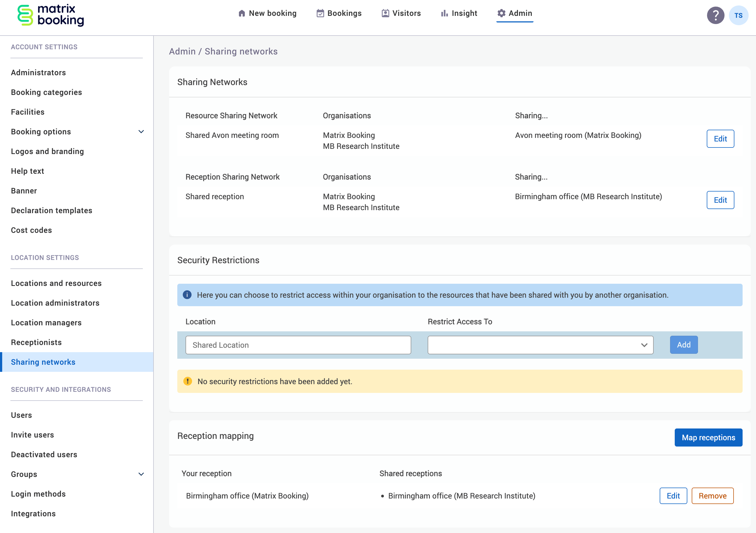Expand the Groups section
This screenshot has height=533, width=756.
[141, 474]
